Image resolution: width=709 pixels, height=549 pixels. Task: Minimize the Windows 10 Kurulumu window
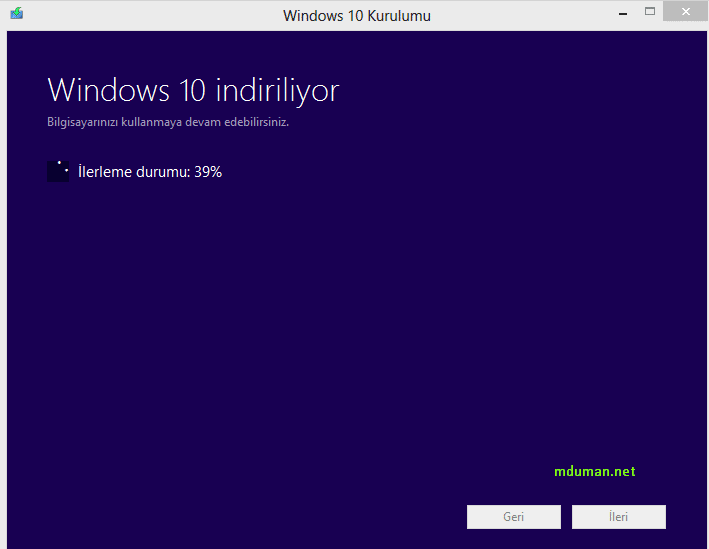tap(623, 13)
